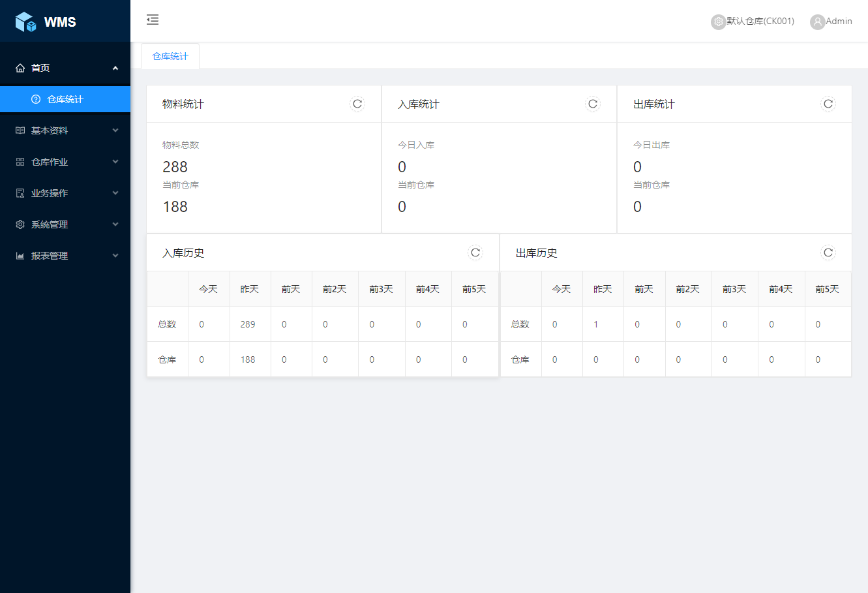Expand the 报表管理 menu

[65, 256]
